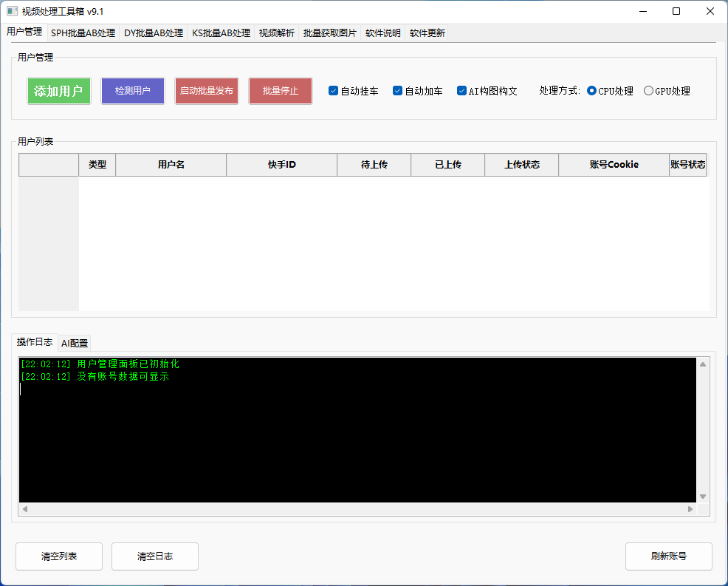Open the 软件更新 tab

tap(427, 33)
